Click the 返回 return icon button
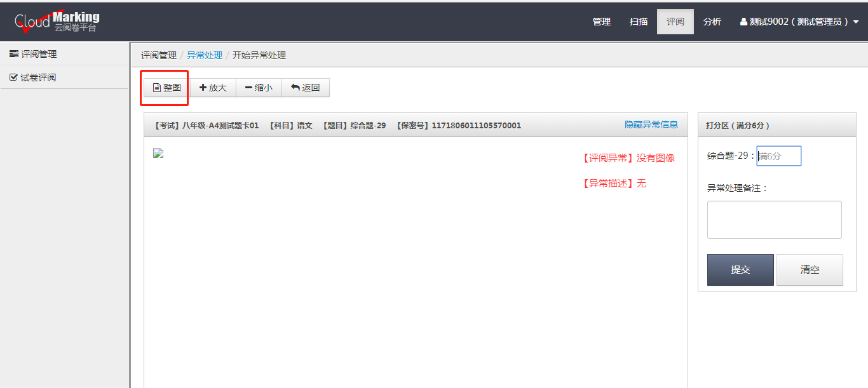This screenshot has width=868, height=388. (295, 87)
